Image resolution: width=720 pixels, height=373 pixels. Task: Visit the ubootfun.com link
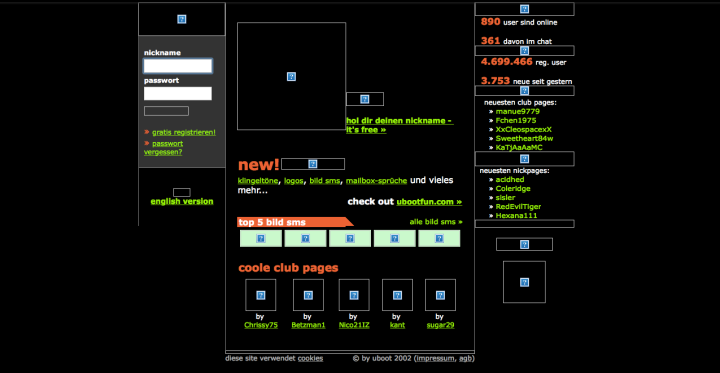[x=429, y=202]
